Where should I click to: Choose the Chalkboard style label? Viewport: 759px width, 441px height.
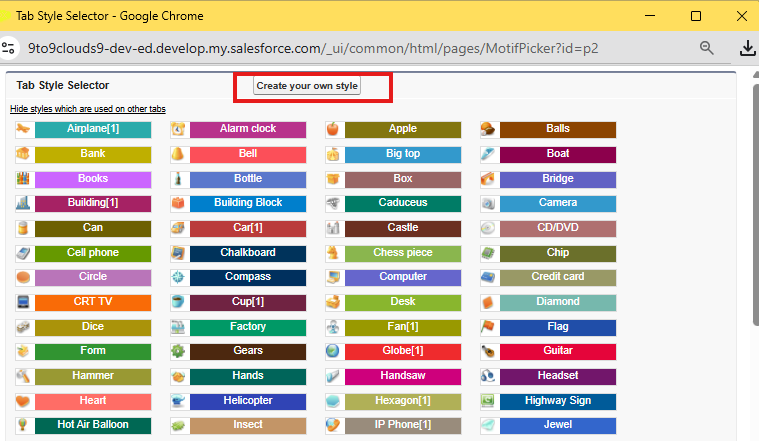(x=248, y=253)
